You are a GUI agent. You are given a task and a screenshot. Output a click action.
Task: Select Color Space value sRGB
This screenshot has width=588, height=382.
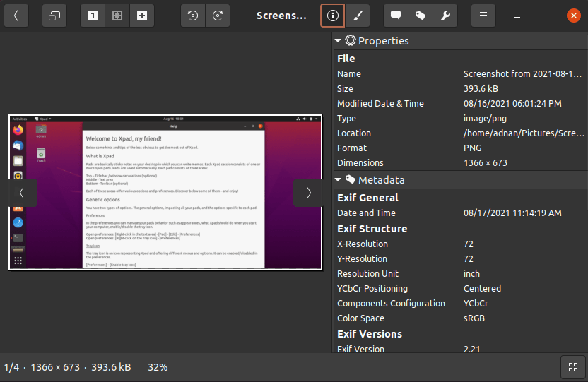(474, 318)
